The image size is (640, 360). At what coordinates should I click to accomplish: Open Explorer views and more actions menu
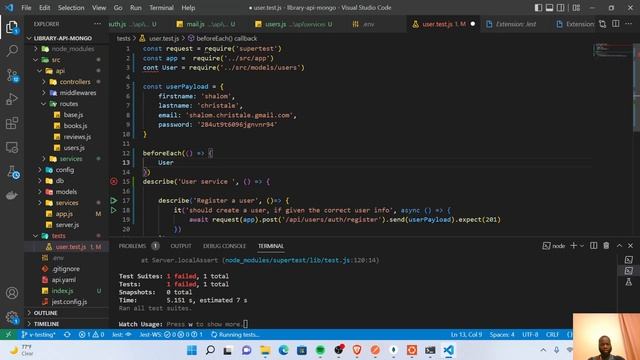point(97,24)
